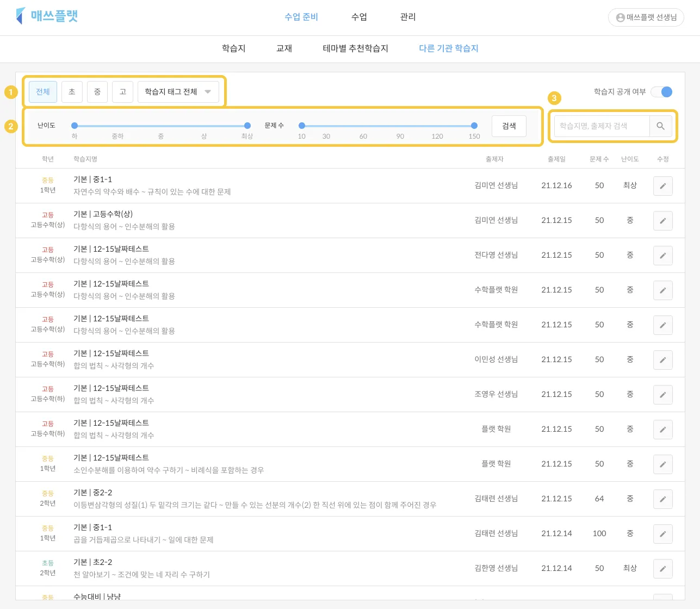This screenshot has width=700, height=609.
Task: Edit 플랫 학원 worksheet for 중등 1학년
Action: click(662, 464)
